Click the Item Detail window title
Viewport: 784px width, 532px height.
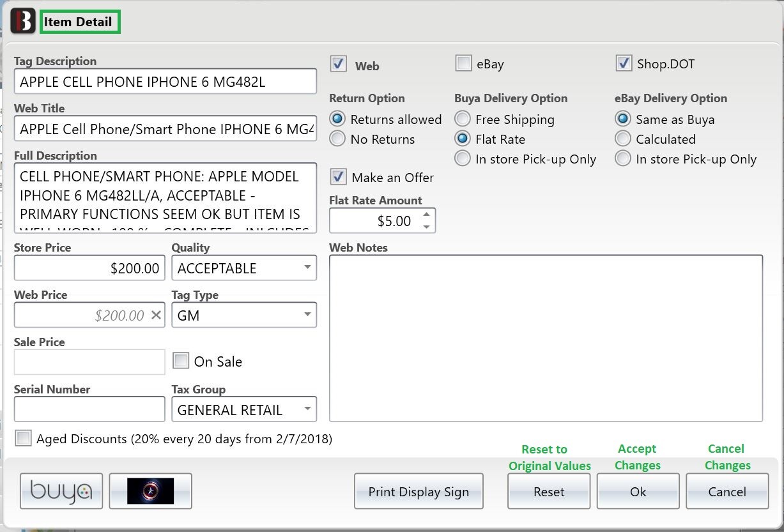[78, 22]
